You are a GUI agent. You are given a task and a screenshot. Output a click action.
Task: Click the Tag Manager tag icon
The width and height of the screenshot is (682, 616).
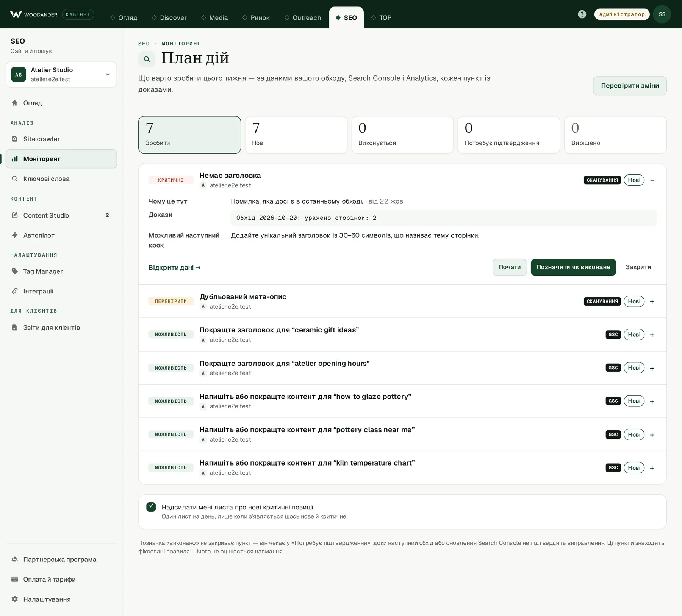(15, 271)
